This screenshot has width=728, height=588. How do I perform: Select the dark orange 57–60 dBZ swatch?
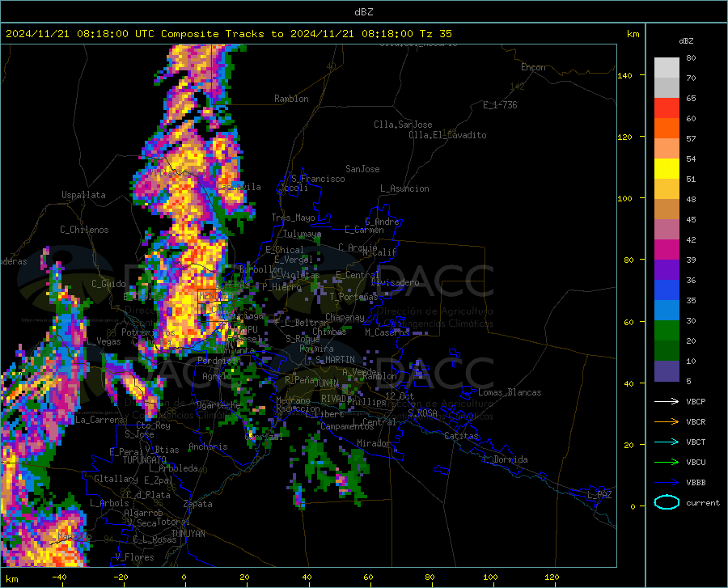click(x=667, y=129)
